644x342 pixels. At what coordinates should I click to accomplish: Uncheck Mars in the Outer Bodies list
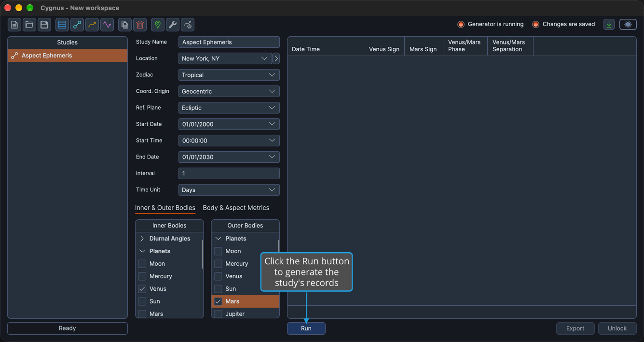[218, 301]
